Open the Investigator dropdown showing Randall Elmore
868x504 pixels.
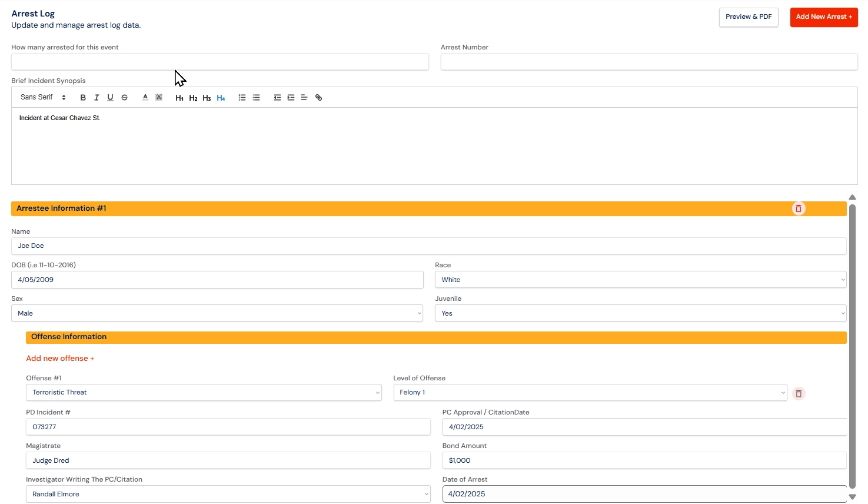pos(228,494)
